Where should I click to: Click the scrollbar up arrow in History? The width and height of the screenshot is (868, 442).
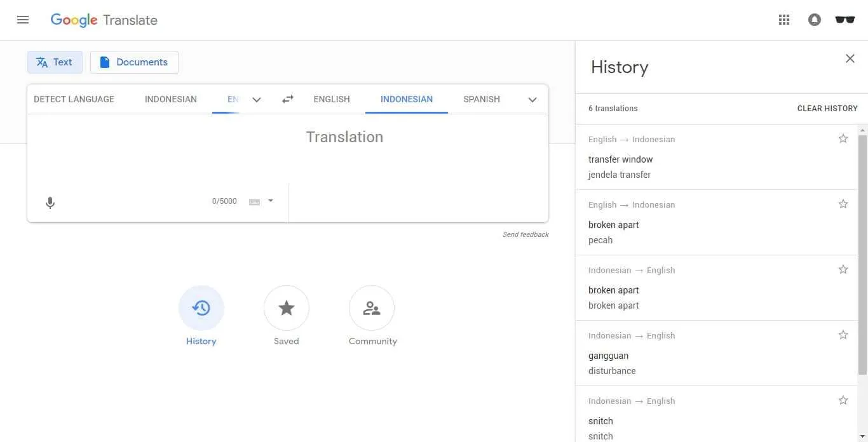[x=863, y=130]
